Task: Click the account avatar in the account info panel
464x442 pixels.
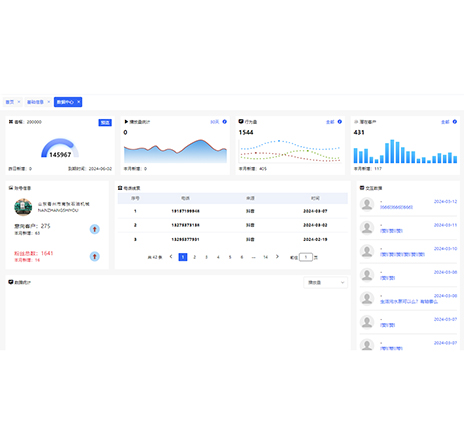Action: [x=23, y=207]
